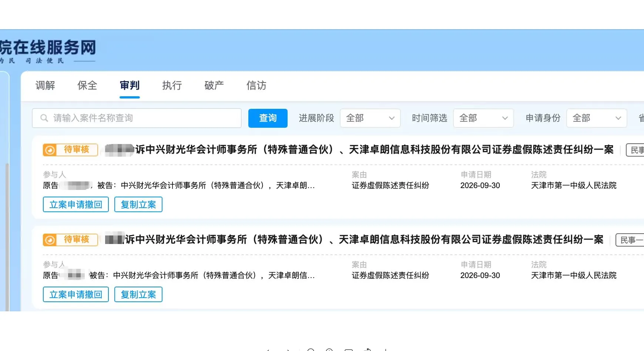The height and width of the screenshot is (351, 644).
Task: Open the second case title link
Action: point(354,240)
